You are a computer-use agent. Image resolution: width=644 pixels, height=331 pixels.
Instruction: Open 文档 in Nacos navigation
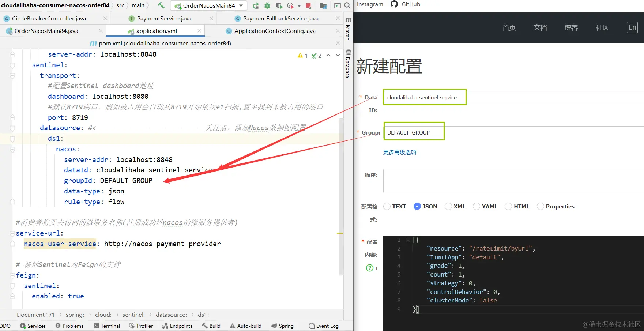(540, 27)
